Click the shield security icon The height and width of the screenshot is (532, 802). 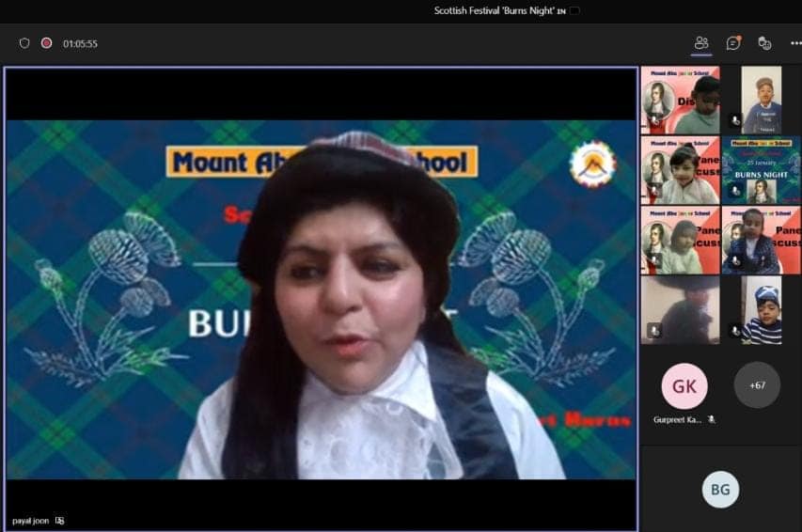[24, 43]
